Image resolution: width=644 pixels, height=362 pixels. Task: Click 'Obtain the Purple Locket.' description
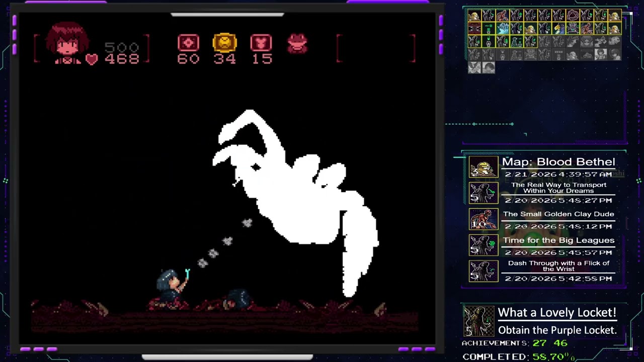[557, 330]
